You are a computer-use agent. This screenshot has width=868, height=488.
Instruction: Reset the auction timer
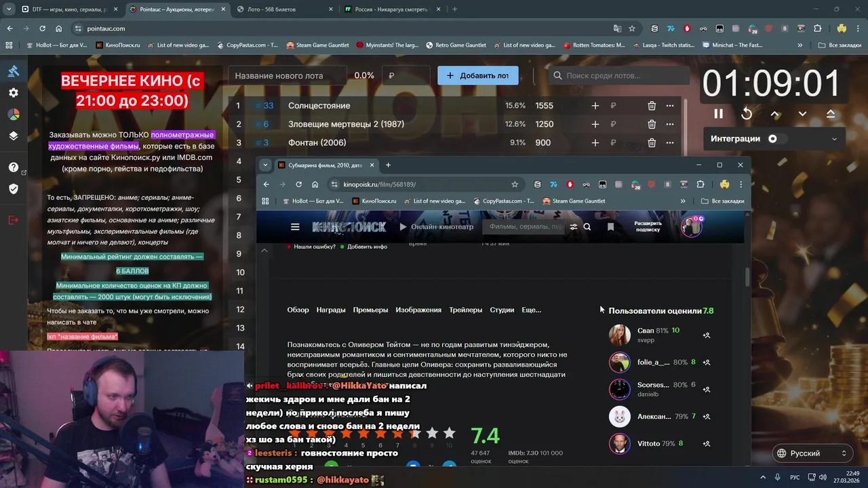click(747, 114)
